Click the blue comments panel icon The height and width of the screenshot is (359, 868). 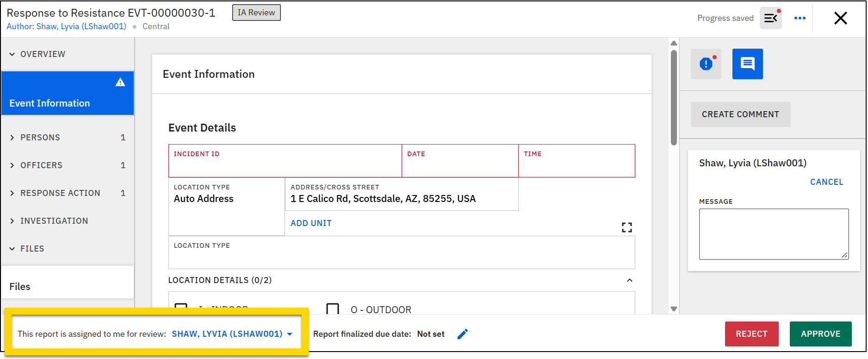(x=747, y=64)
